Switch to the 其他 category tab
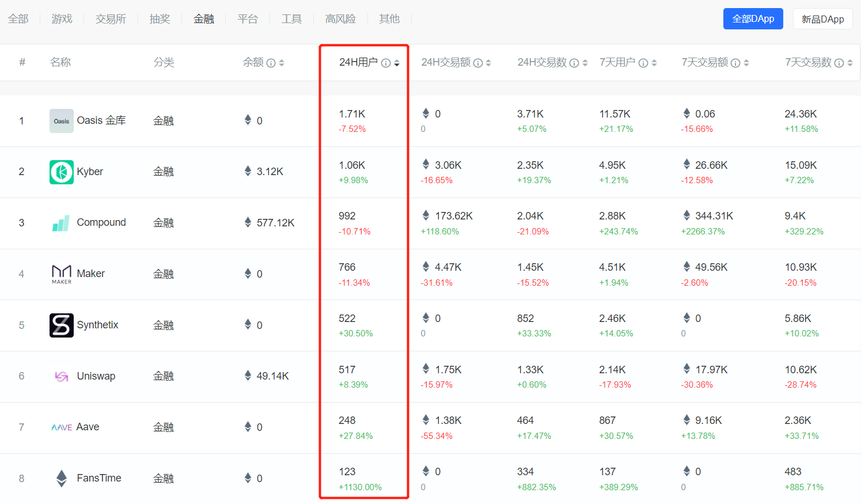The height and width of the screenshot is (504, 861). pos(389,19)
